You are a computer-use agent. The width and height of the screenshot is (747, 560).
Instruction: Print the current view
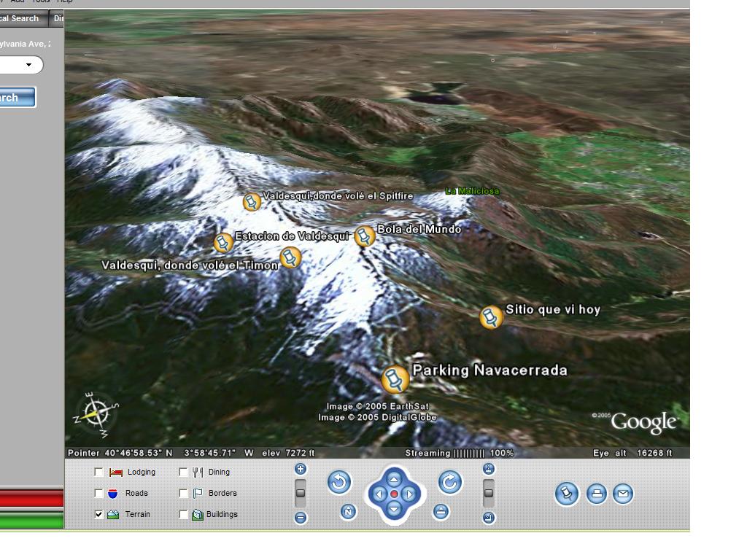[x=597, y=494]
